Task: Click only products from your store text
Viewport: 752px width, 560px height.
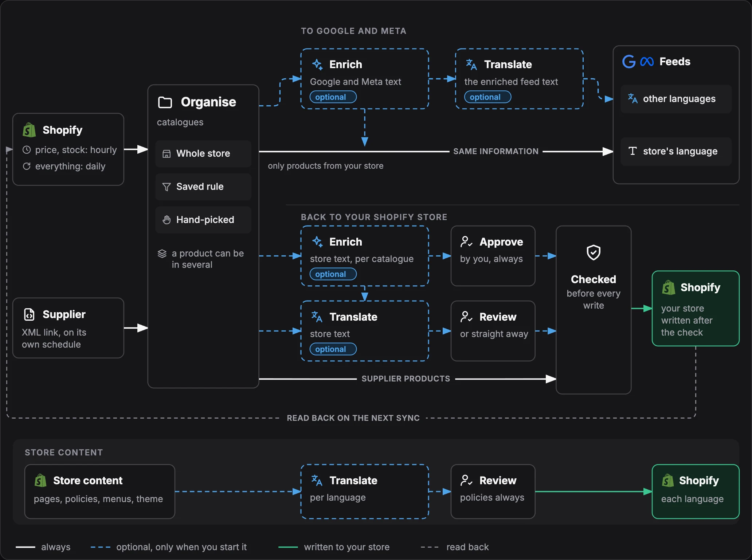Action: coord(326,166)
